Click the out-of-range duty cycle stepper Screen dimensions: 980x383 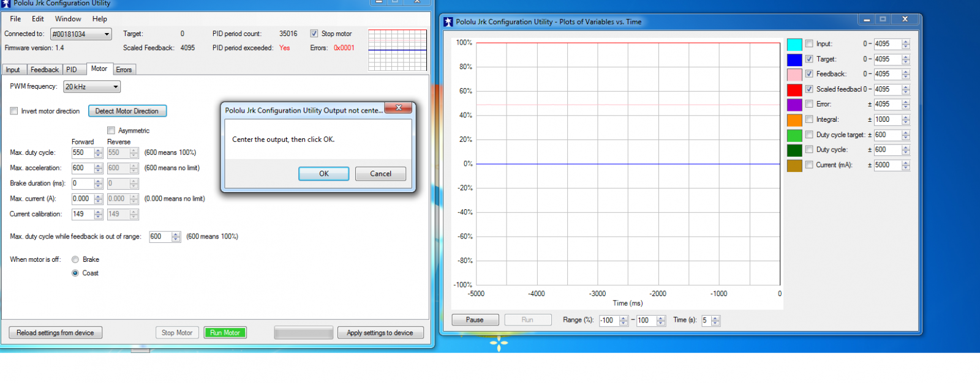click(x=176, y=237)
